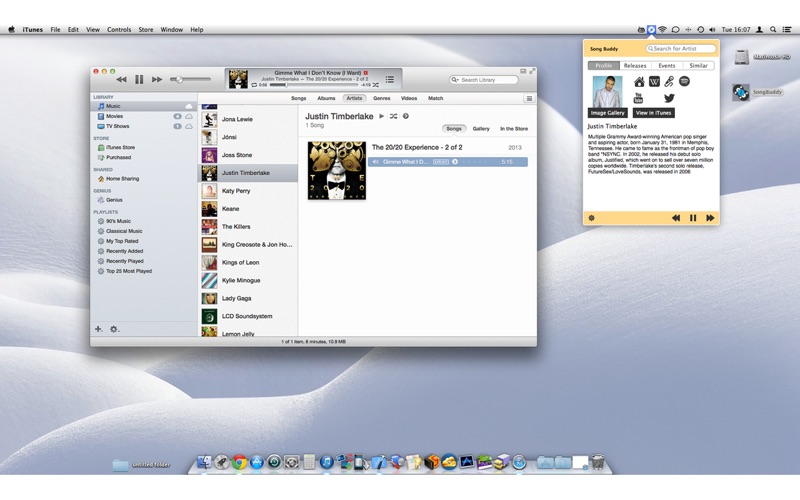Open SongBuddy Events tab
Image resolution: width=800 pixels, height=500 pixels.
pyautogui.click(x=666, y=65)
